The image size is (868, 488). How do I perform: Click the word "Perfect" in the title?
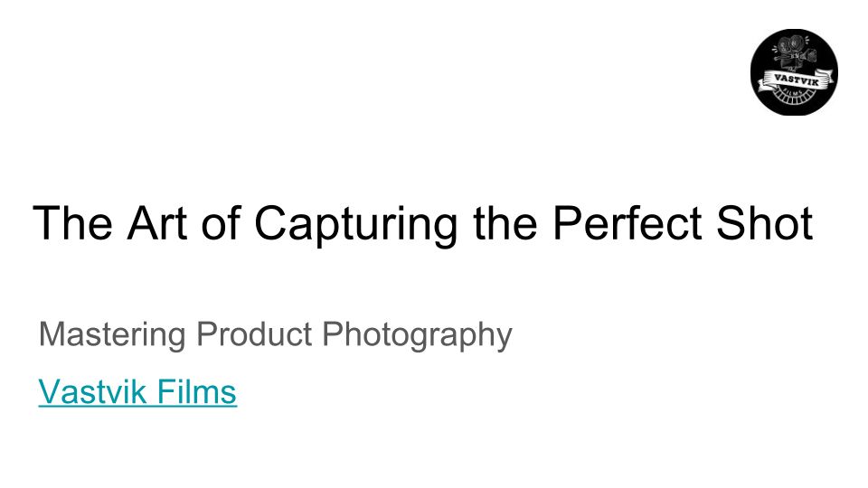[629, 223]
